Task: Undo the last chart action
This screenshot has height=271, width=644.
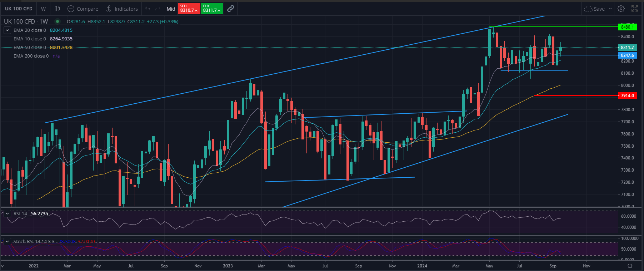Action: 148,9
